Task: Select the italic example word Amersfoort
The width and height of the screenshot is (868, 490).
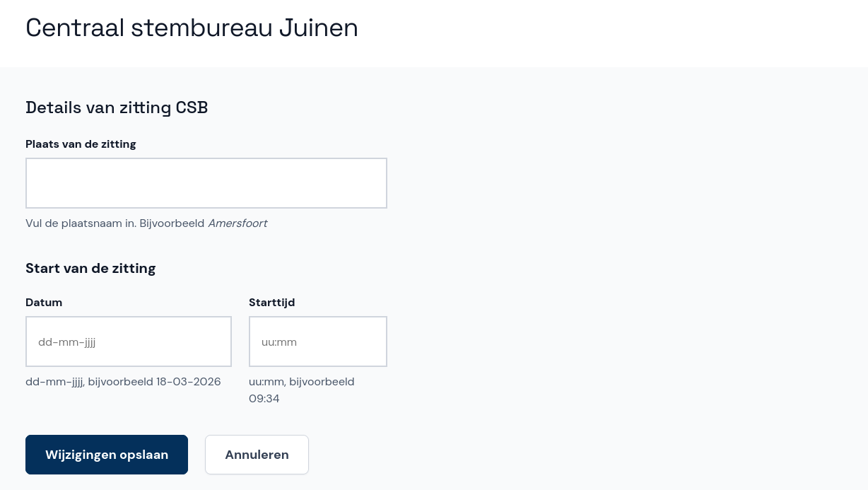Action: pyautogui.click(x=237, y=223)
